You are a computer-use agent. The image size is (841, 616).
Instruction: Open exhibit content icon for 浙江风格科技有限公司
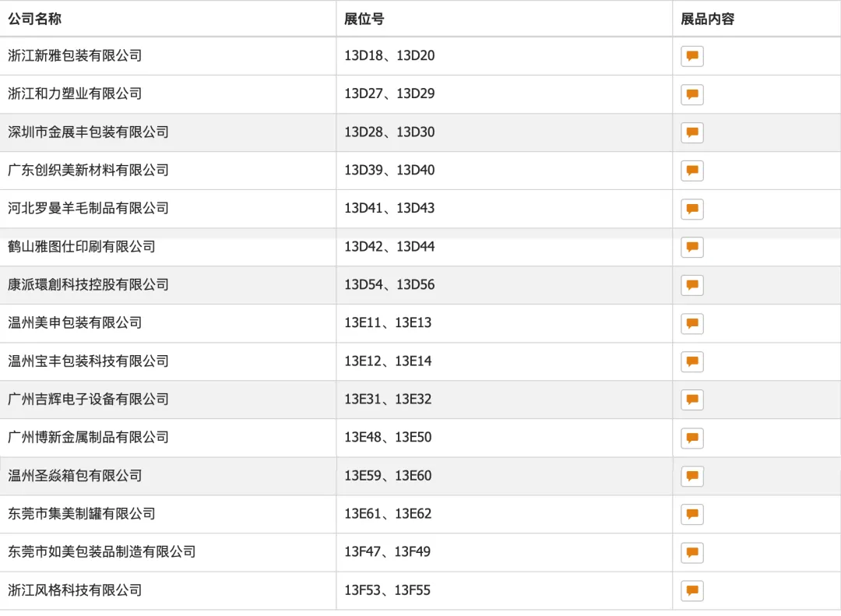[x=692, y=591]
